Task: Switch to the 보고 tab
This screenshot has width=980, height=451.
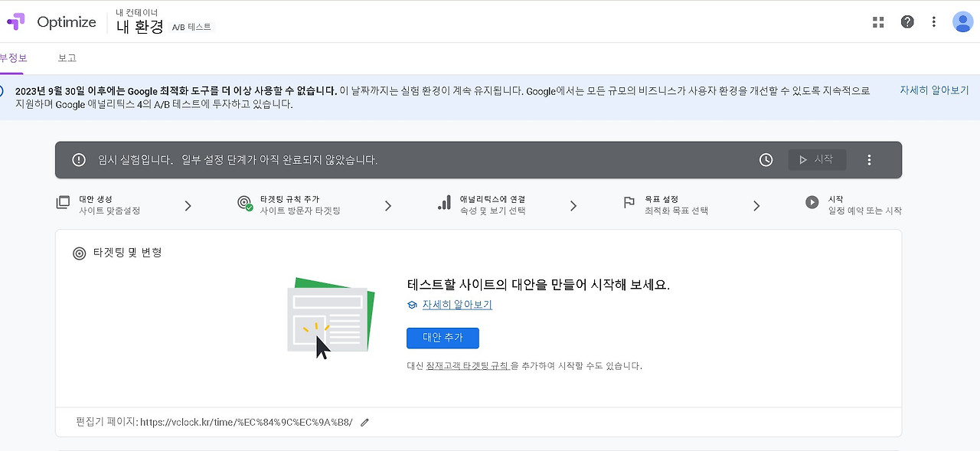Action: [x=67, y=57]
